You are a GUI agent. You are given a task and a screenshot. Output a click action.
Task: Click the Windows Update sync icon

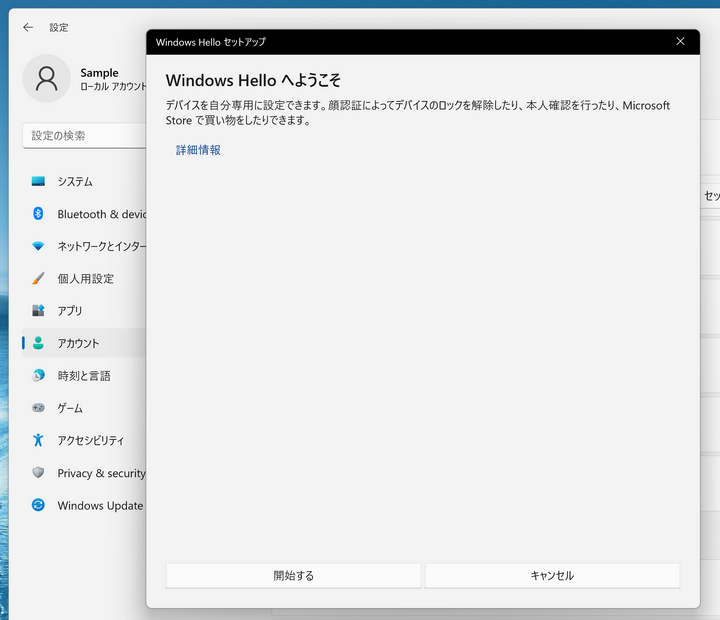pyautogui.click(x=38, y=505)
